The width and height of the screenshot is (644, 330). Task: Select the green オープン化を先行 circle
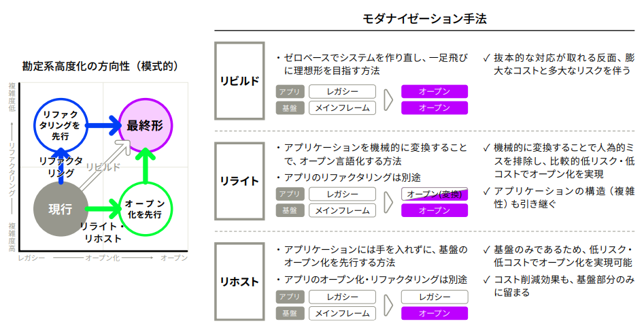point(145,208)
